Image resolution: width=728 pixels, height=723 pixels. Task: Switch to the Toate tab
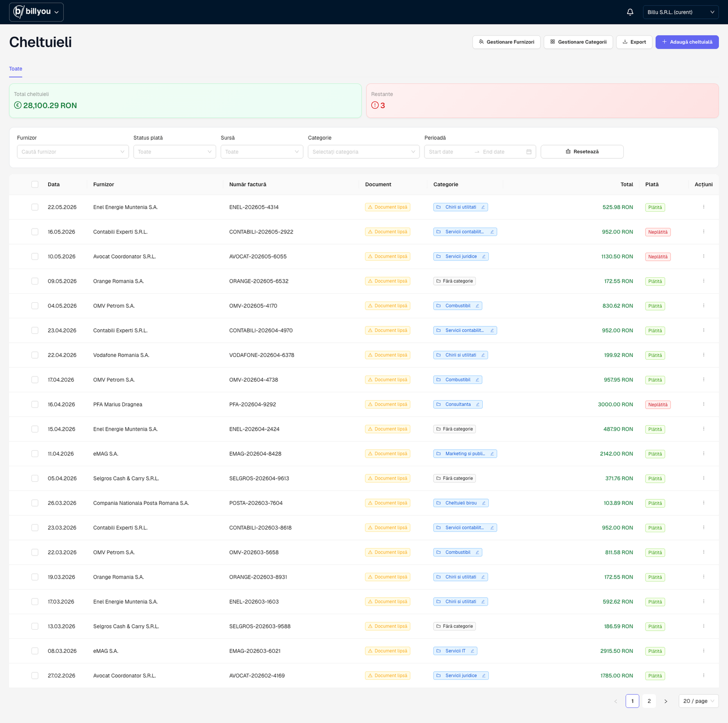point(15,69)
